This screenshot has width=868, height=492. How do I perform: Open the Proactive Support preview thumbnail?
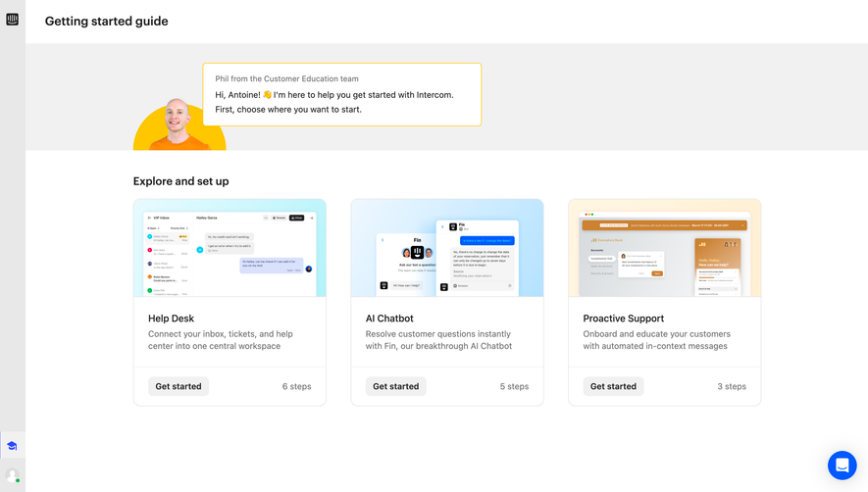tap(665, 248)
